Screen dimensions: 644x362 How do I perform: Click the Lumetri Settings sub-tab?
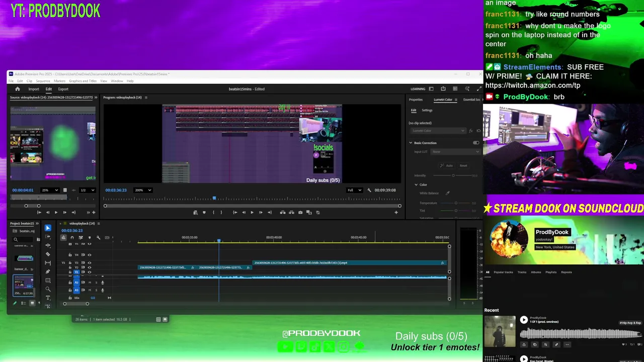pyautogui.click(x=427, y=110)
